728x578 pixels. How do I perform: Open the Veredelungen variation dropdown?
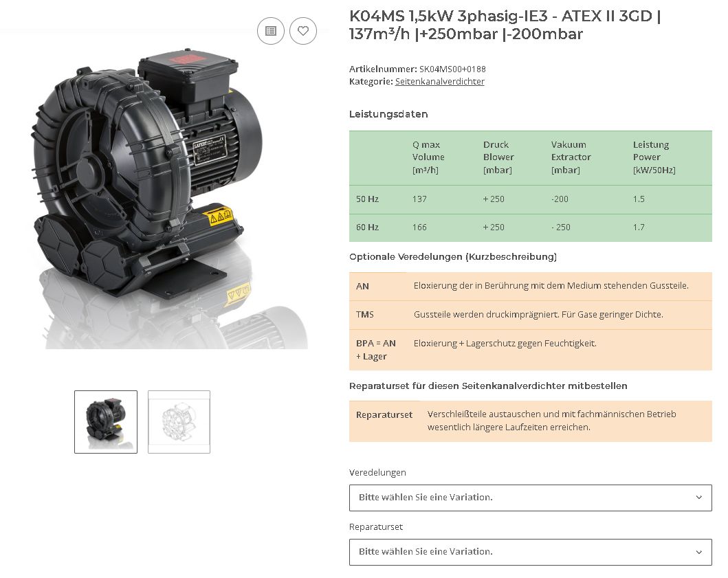tap(529, 498)
